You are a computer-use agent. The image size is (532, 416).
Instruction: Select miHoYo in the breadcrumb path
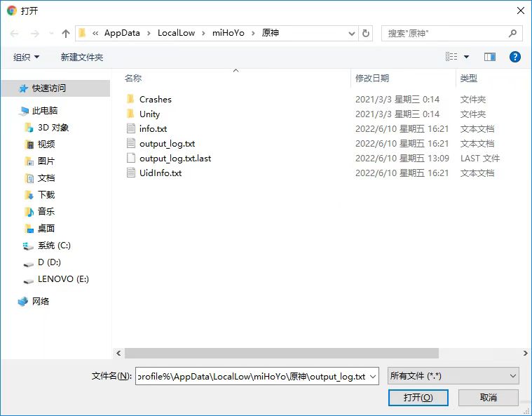[228, 33]
